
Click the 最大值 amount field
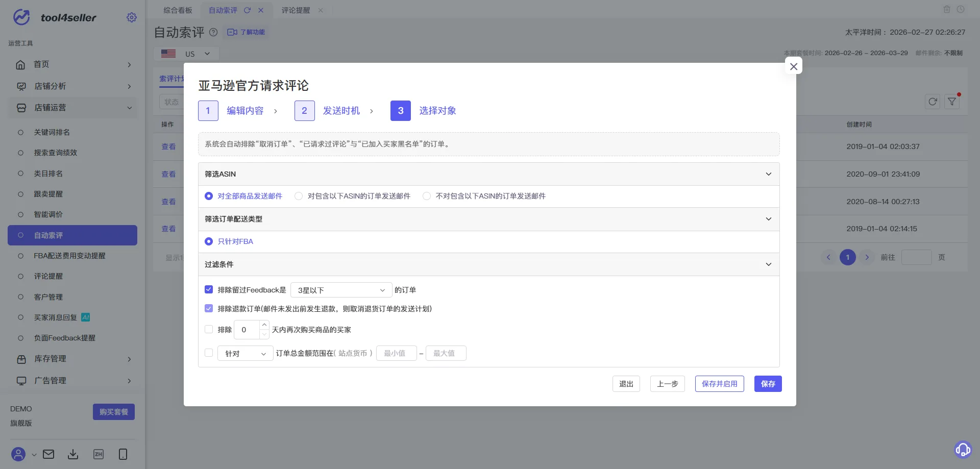pyautogui.click(x=446, y=353)
